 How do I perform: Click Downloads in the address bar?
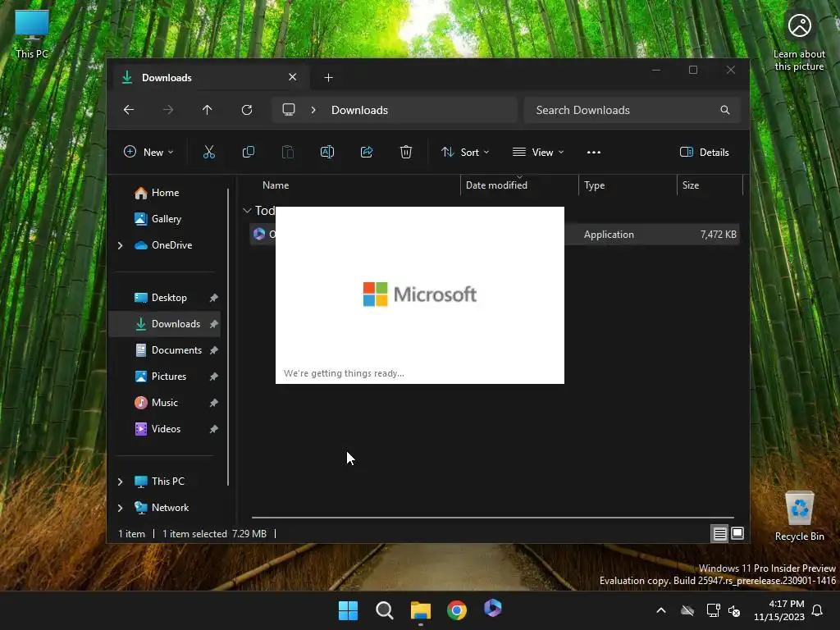[359, 110]
